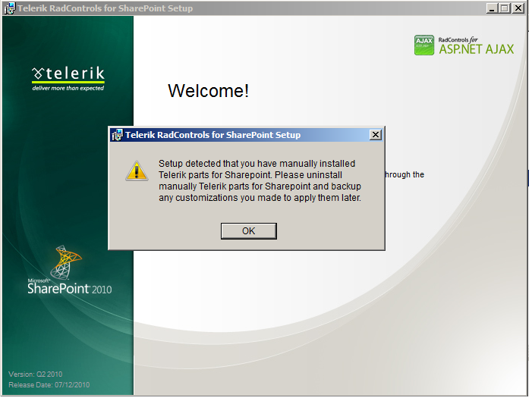Click the SharePoint 2010 logo icon

click(x=65, y=262)
